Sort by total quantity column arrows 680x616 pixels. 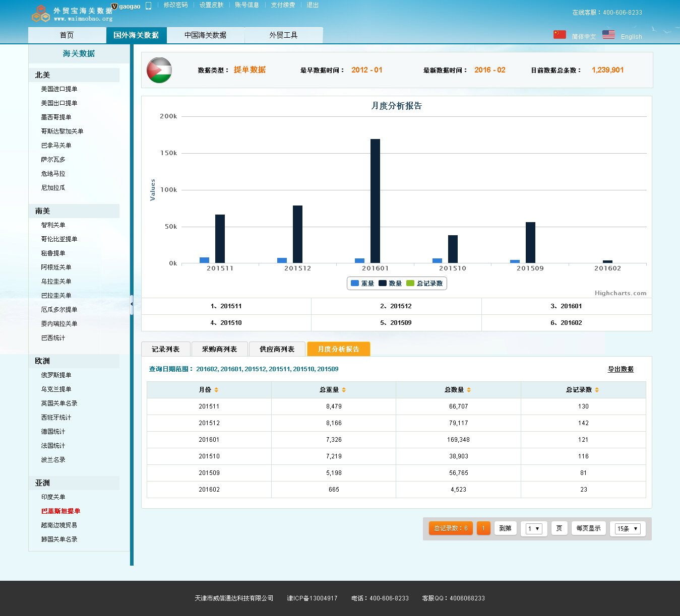coord(469,390)
